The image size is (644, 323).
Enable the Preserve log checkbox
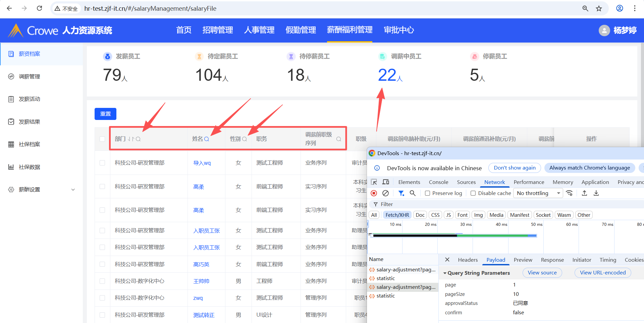(427, 193)
